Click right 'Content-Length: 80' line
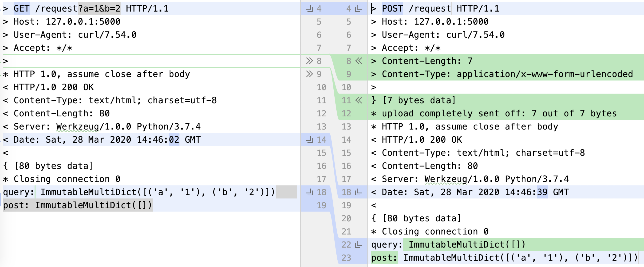 pyautogui.click(x=424, y=166)
